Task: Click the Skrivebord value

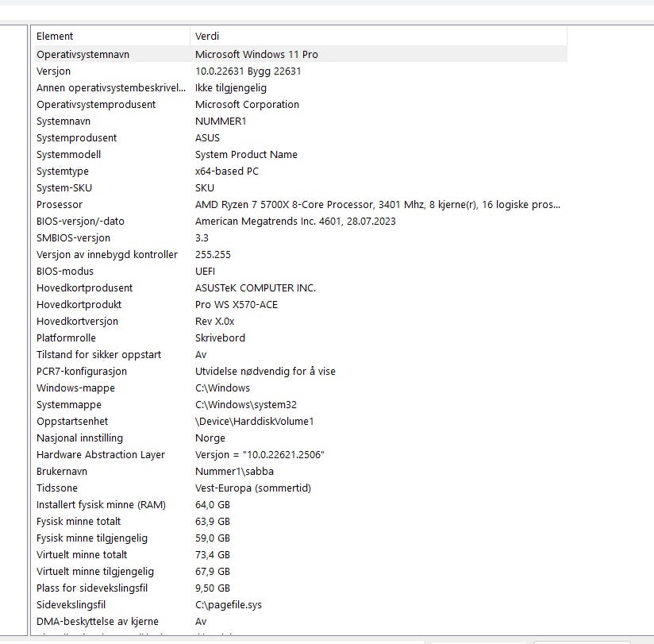Action: (220, 338)
